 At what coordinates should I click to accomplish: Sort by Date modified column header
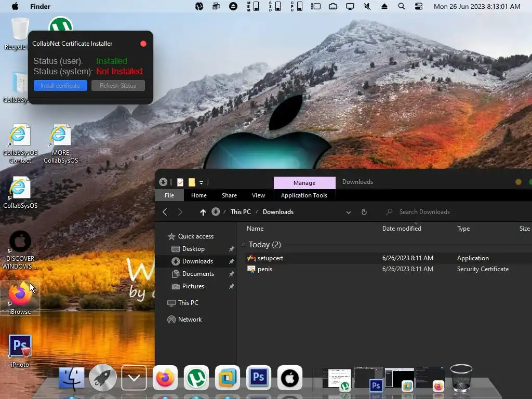(x=402, y=229)
